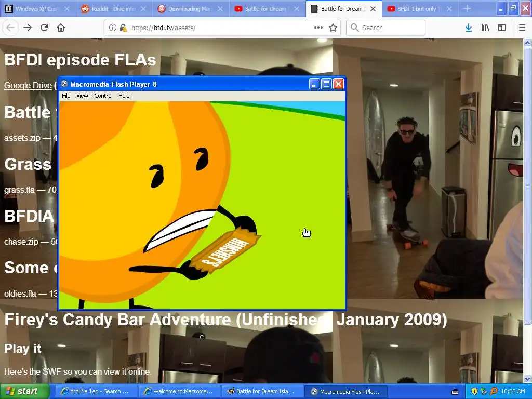Maximize the Macromedia Flash Player window

(326, 84)
